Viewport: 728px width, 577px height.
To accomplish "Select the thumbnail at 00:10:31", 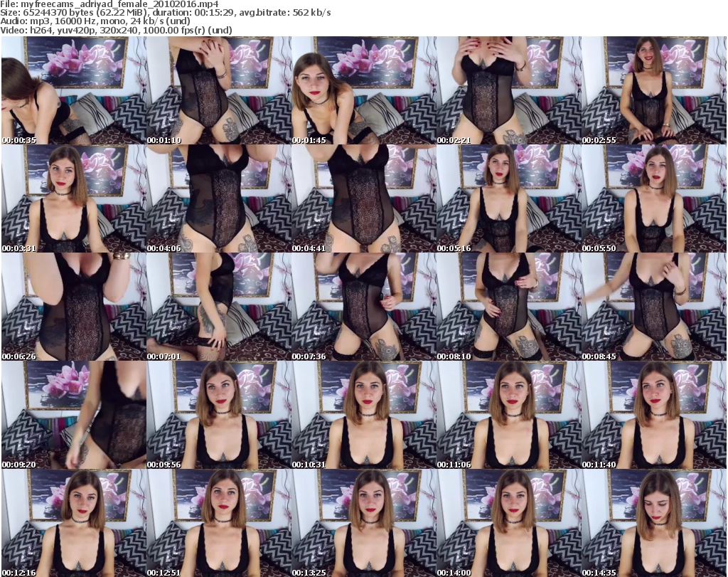I will [x=363, y=415].
